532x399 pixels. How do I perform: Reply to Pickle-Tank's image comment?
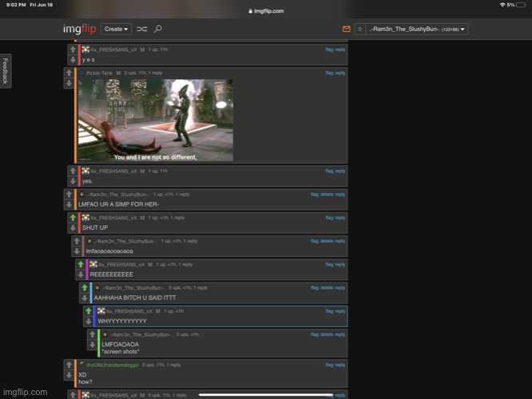340,73
